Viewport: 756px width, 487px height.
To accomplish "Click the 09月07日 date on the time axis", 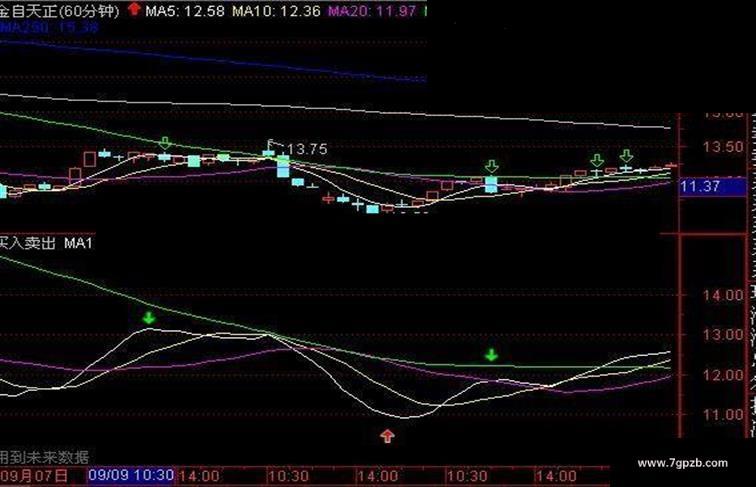I will click(x=34, y=476).
